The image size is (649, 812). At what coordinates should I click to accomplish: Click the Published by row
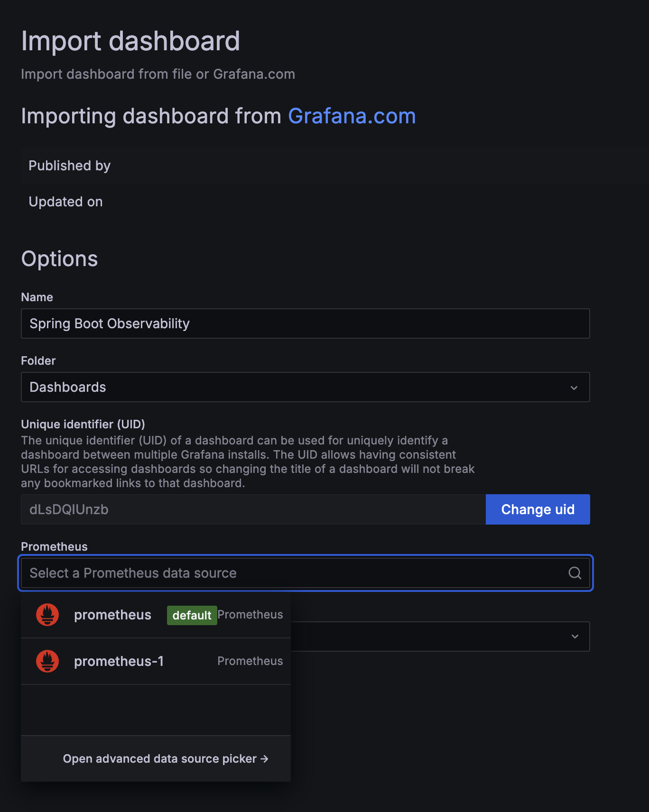[x=334, y=166]
